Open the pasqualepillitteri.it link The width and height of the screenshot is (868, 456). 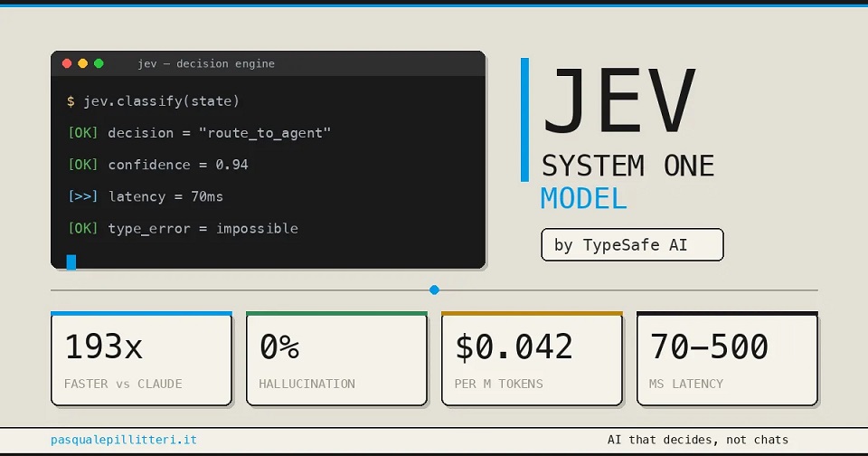tap(124, 440)
